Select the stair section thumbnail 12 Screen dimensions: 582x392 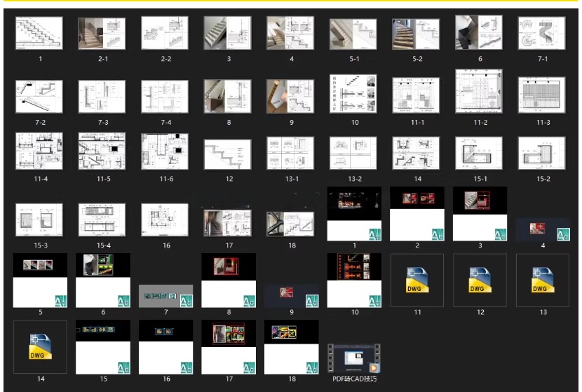227,154
